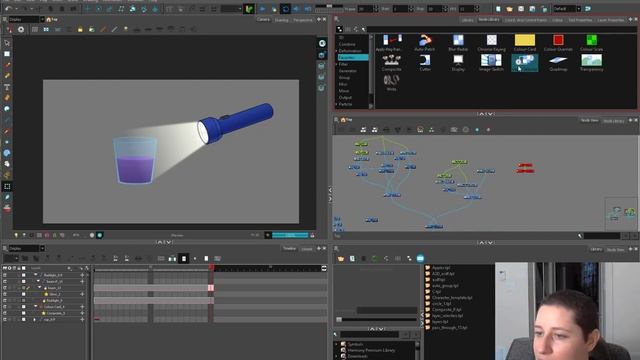Toggle visibility of Composite timeline layer
The height and width of the screenshot is (360, 640).
[x=5, y=313]
